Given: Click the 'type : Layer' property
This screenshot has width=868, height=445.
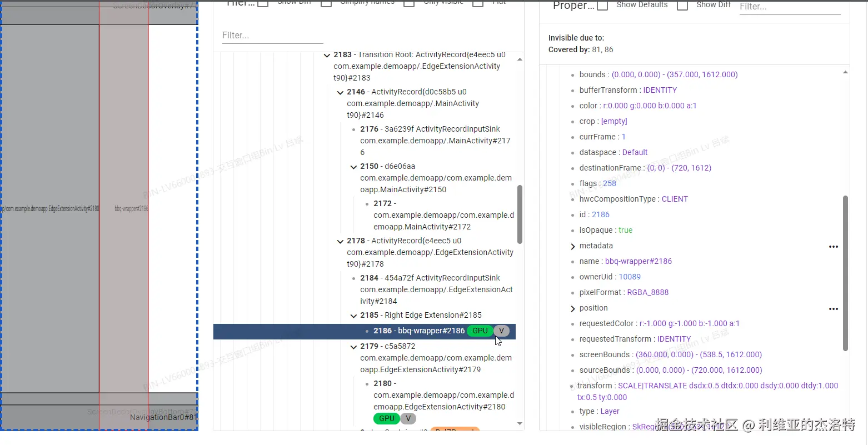Looking at the screenshot, I should pyautogui.click(x=599, y=411).
